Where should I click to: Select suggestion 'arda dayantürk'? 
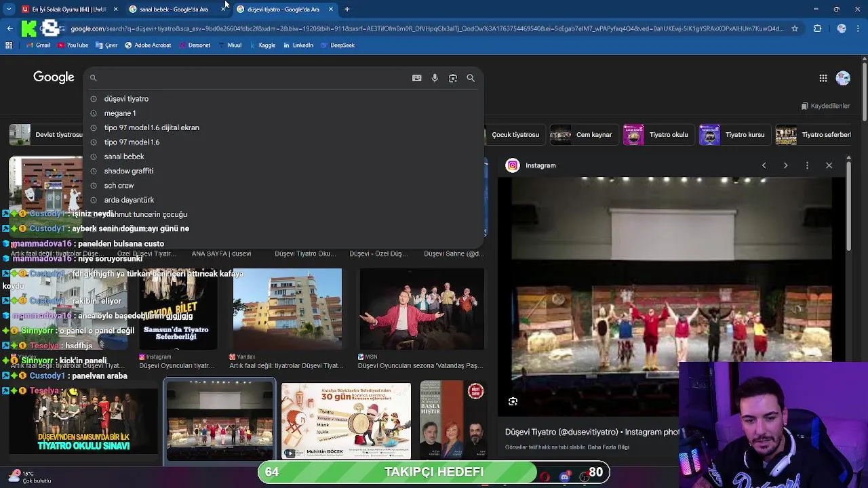pos(283,200)
